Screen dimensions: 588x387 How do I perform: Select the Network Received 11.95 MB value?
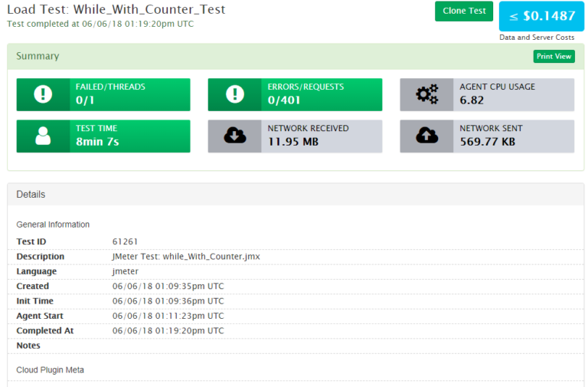293,142
